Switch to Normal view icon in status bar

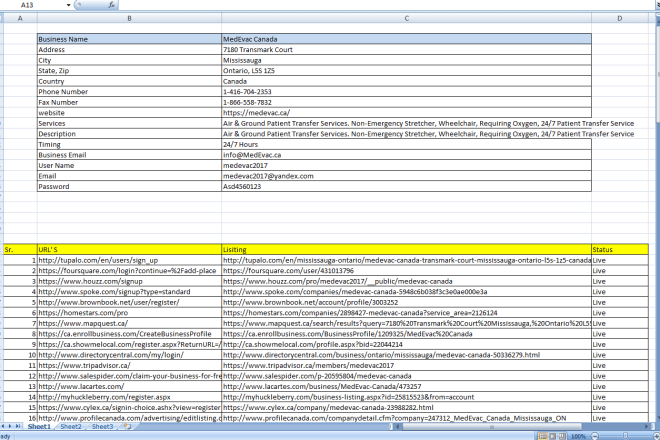coord(543,436)
